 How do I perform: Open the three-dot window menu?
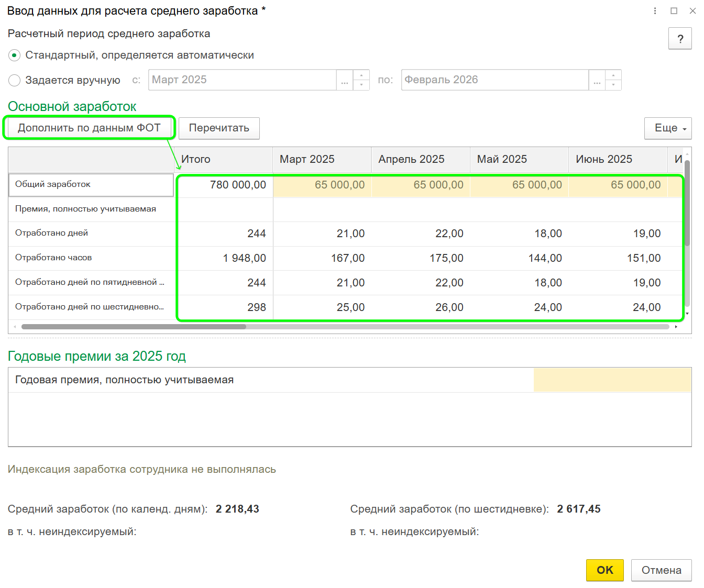[x=654, y=10]
